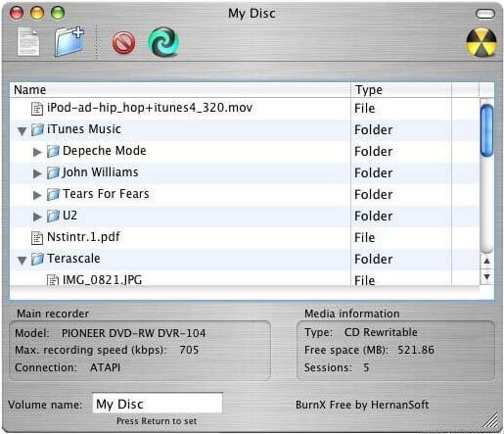Click the iTunes Music folder icon
The width and height of the screenshot is (504, 434).
(37, 129)
